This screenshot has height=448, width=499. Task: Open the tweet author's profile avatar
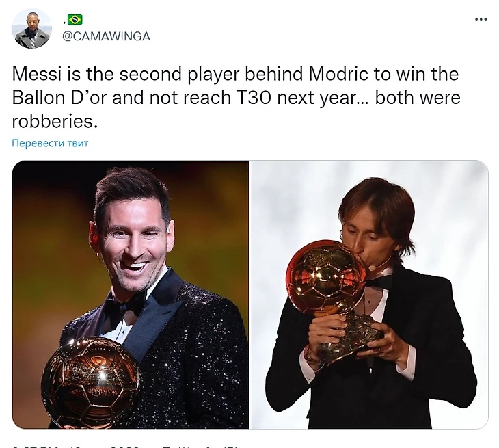[32, 29]
